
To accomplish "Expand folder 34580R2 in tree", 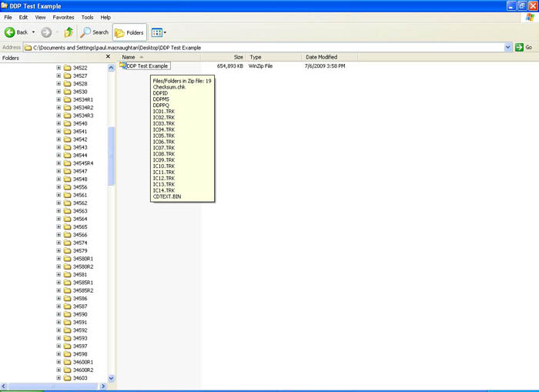I will click(59, 266).
